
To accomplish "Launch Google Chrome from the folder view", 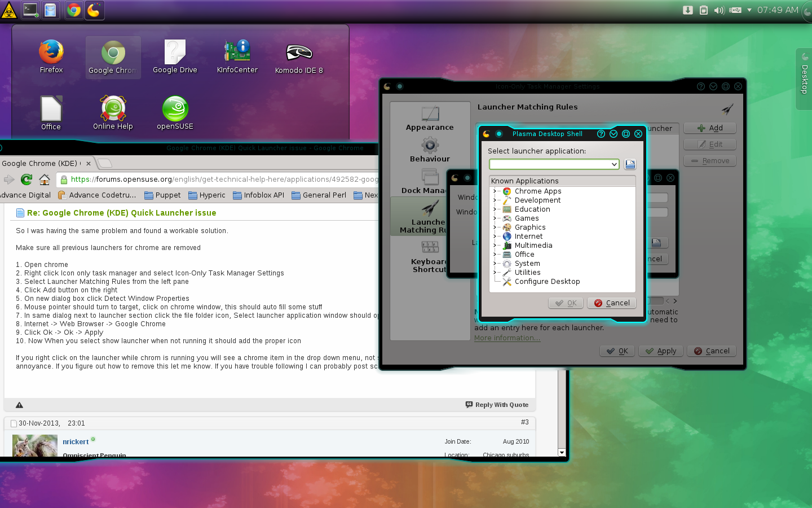I will click(113, 58).
